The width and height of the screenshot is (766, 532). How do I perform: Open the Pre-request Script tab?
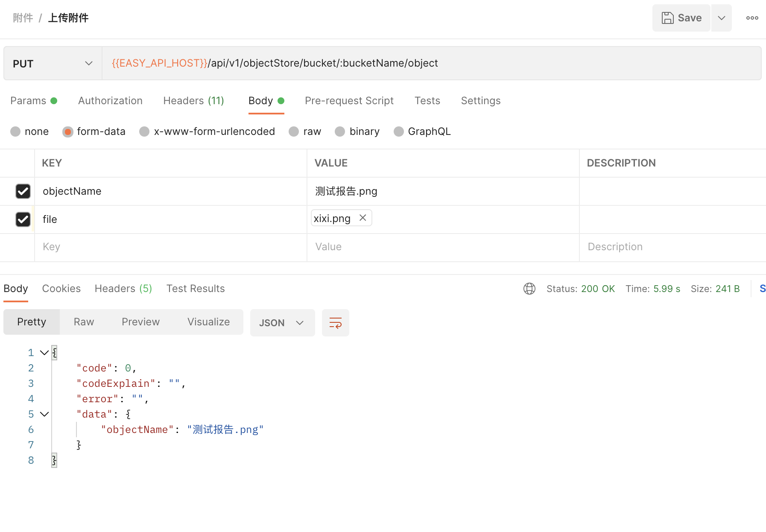pos(349,101)
